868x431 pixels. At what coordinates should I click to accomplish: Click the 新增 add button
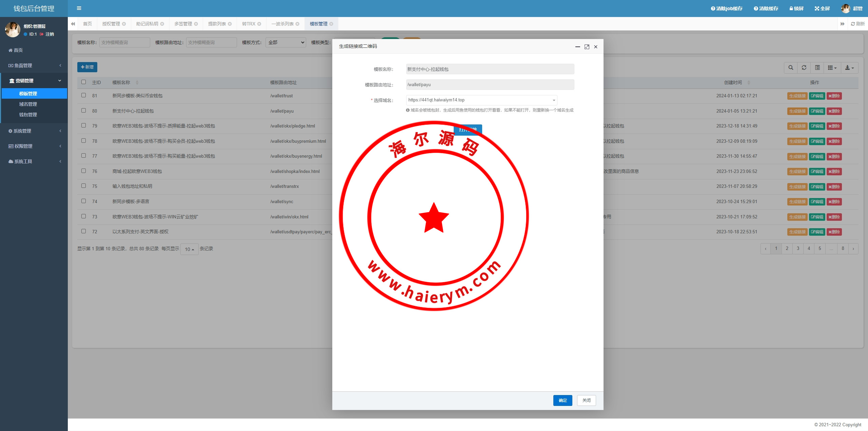click(87, 67)
